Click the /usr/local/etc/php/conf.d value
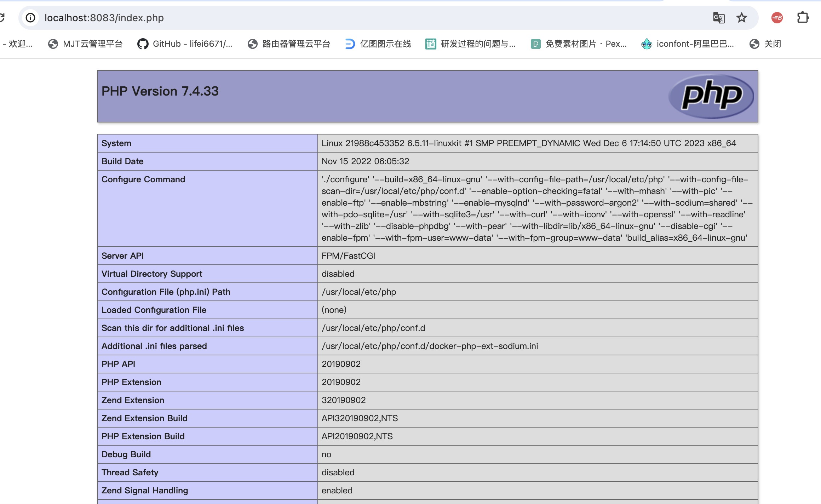Screen dimensions: 821x504 373,328
